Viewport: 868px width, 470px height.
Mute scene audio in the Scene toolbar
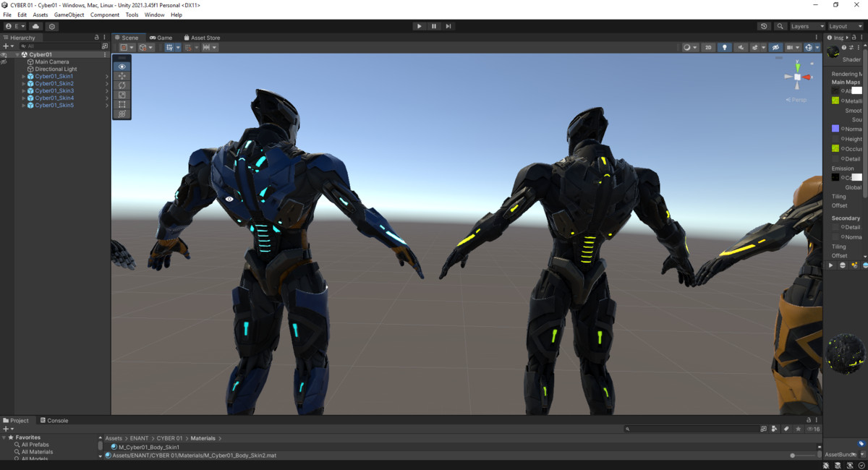coord(741,48)
